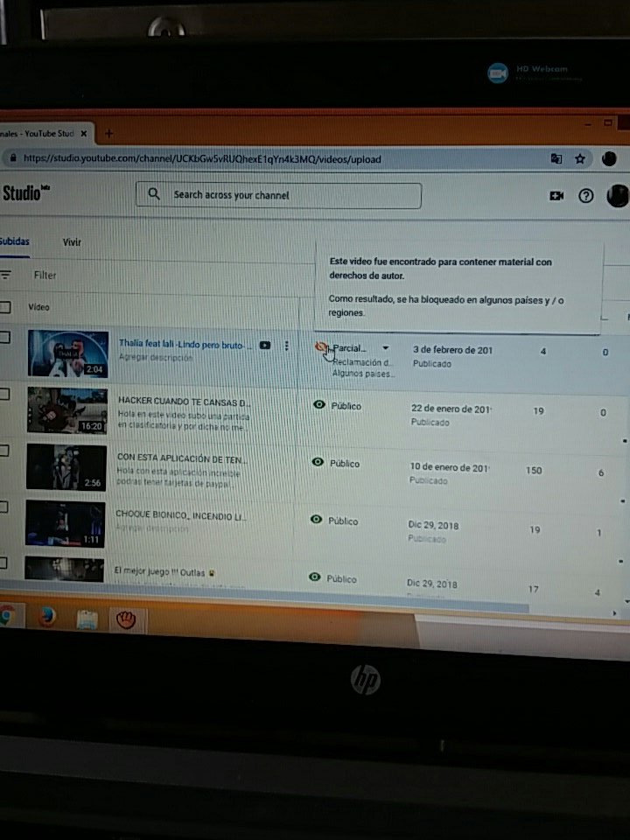Check the CON ESTA APLICACIÓN video checkbox
The height and width of the screenshot is (840, 630).
pyautogui.click(x=3, y=451)
